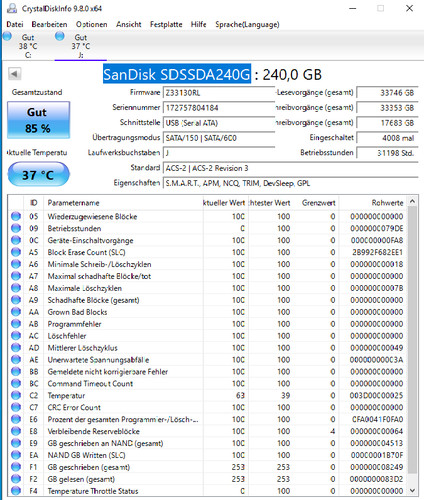Click the Parametername column header
The width and height of the screenshot is (424, 500).
pos(123,203)
